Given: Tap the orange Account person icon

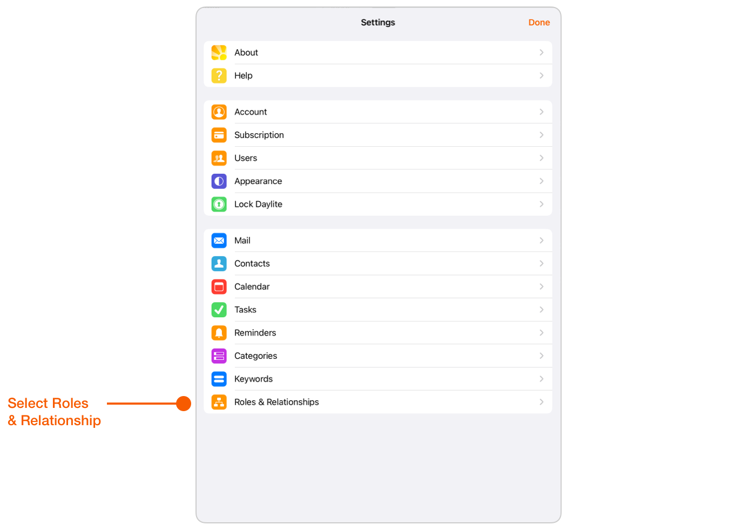Looking at the screenshot, I should click(x=219, y=112).
